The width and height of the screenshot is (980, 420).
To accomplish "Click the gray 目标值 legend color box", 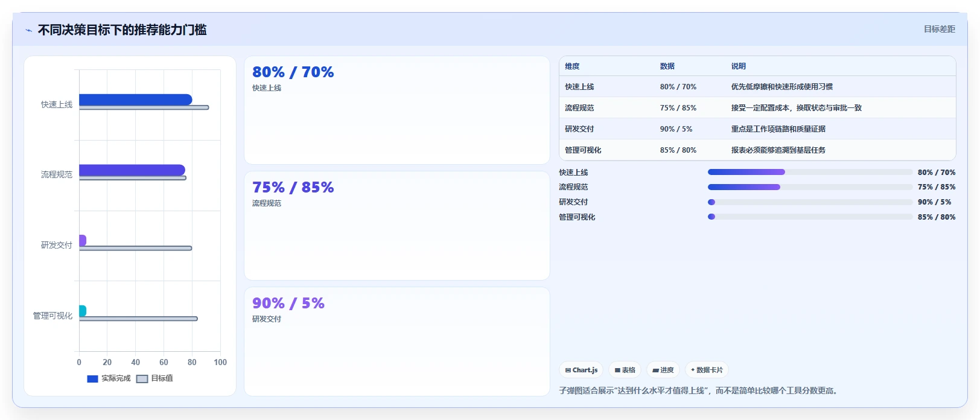I will pyautogui.click(x=142, y=379).
